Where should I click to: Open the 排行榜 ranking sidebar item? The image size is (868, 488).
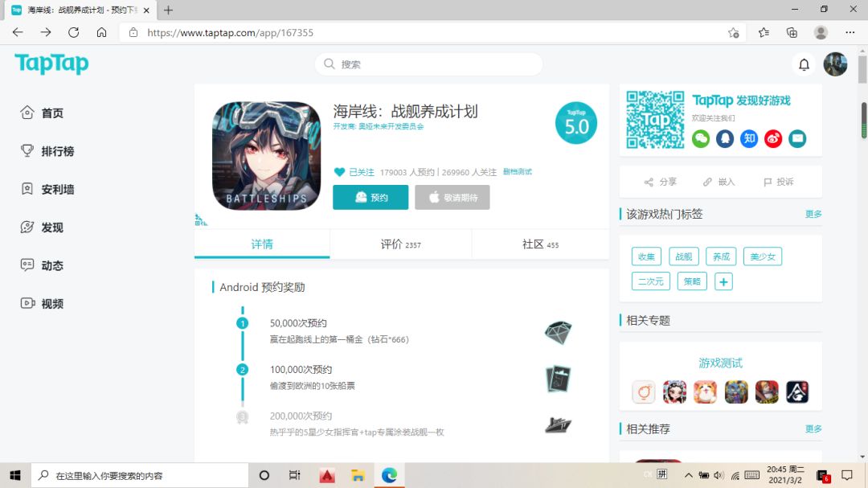47,151
